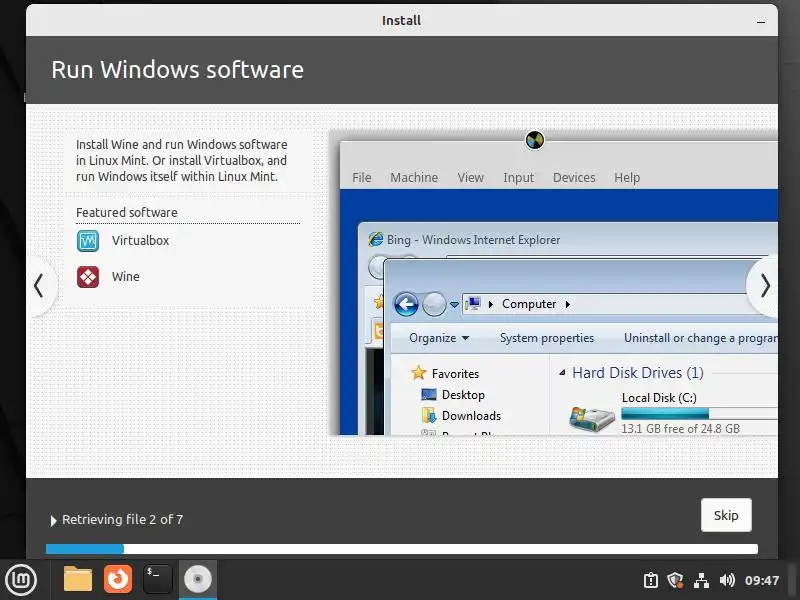Open the Terminal from the panel

click(158, 580)
